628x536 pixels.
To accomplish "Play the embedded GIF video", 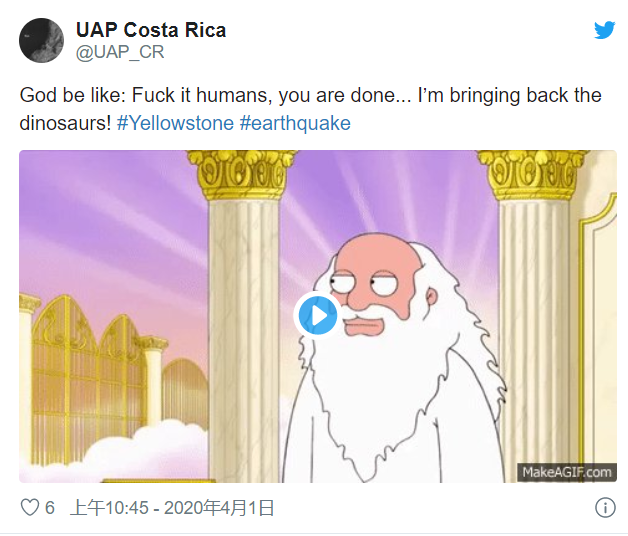I will 317,316.
